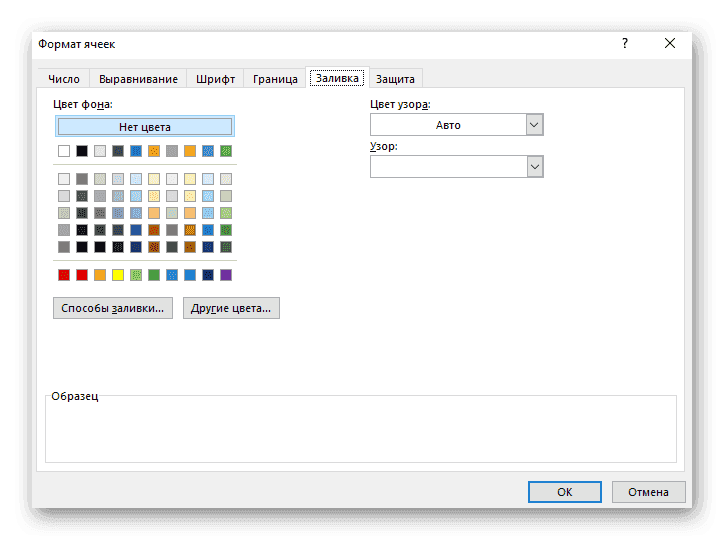Open the Узор pattern dropdown
Screen dimensions: 724x540
(534, 167)
